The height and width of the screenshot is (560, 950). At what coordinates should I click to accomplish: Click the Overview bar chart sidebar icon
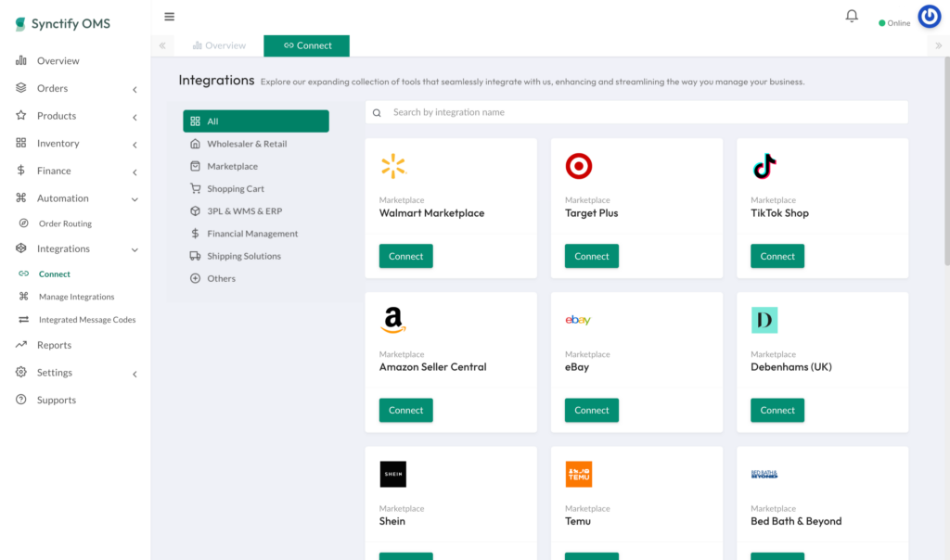coord(21,60)
